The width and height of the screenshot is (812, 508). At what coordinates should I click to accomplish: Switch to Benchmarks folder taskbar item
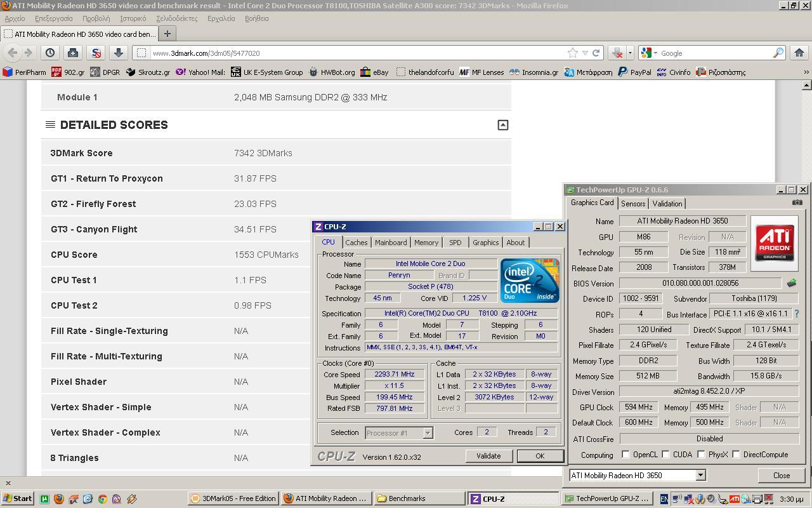click(419, 498)
